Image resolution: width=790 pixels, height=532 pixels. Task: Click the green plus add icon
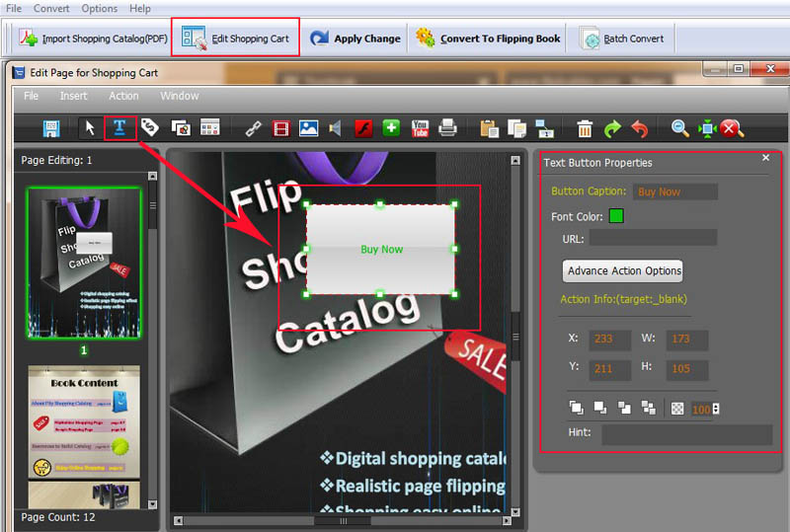(x=391, y=128)
